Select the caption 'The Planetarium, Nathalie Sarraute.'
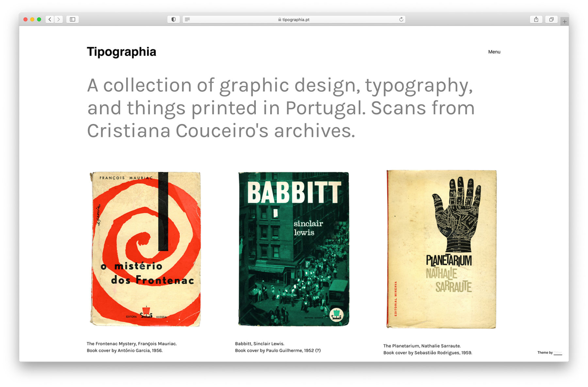The image size is (588, 387). (x=422, y=346)
